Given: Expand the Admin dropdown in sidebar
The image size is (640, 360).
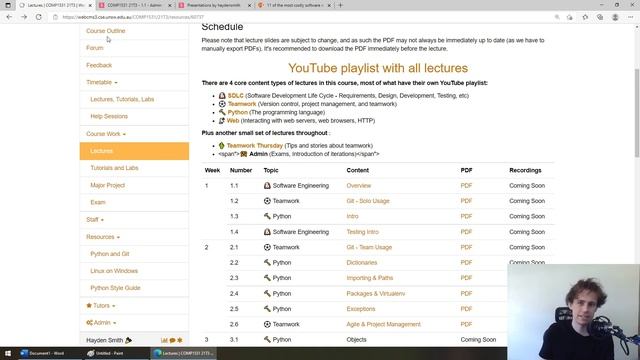Looking at the screenshot, I should point(101,322).
